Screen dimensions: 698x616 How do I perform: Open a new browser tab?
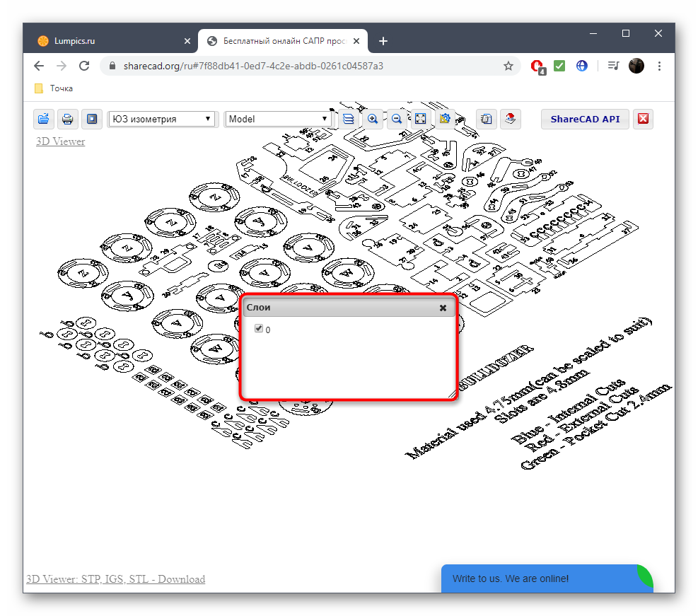coord(383,41)
